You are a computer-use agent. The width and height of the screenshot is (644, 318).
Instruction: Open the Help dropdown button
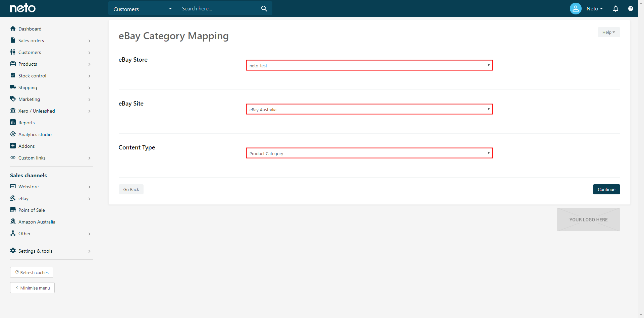click(608, 32)
